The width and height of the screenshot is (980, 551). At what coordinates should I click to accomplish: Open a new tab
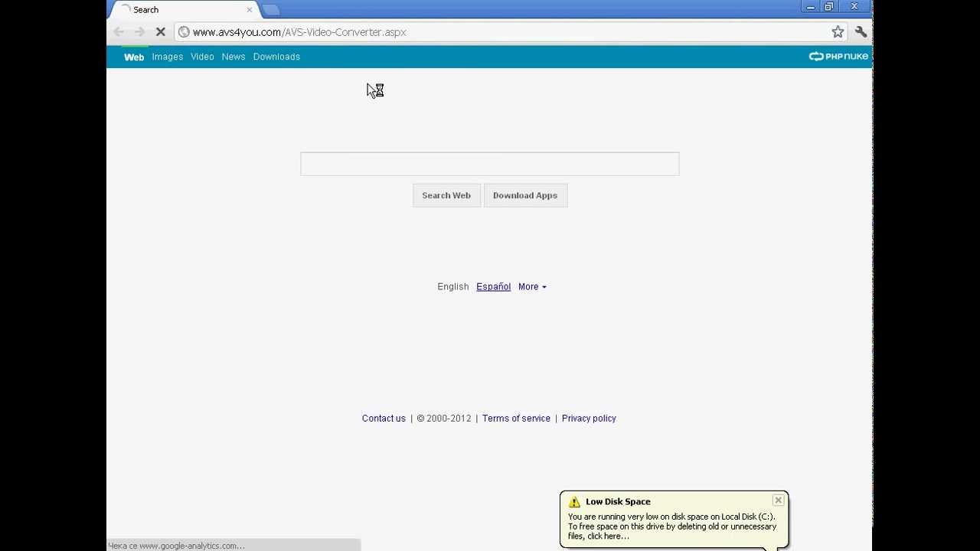pos(271,10)
